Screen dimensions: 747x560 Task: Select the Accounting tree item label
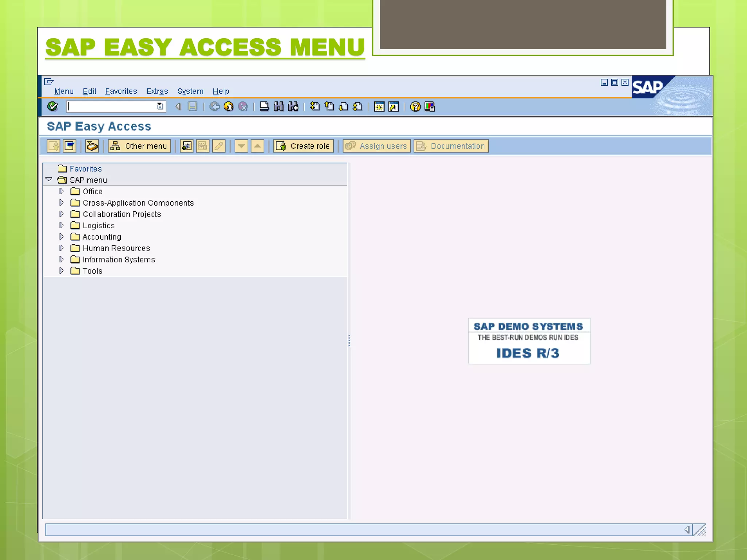coord(102,237)
